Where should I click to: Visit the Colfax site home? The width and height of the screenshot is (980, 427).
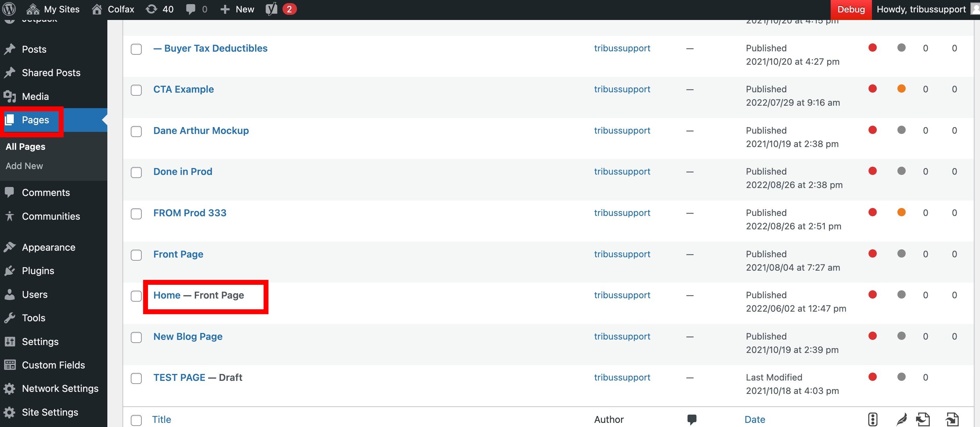click(113, 9)
